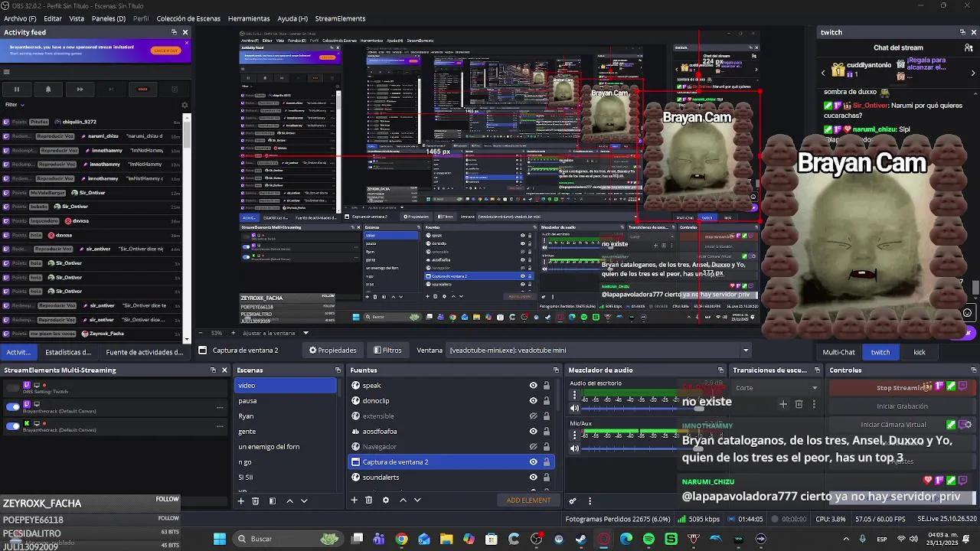
Task: Open the Activity feed hamburger menu
Action: click(x=6, y=72)
